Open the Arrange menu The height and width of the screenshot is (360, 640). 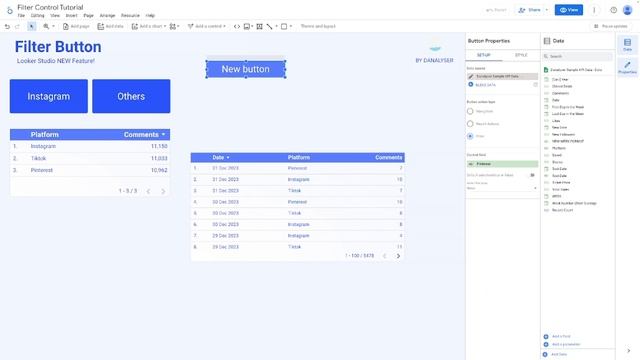(107, 16)
